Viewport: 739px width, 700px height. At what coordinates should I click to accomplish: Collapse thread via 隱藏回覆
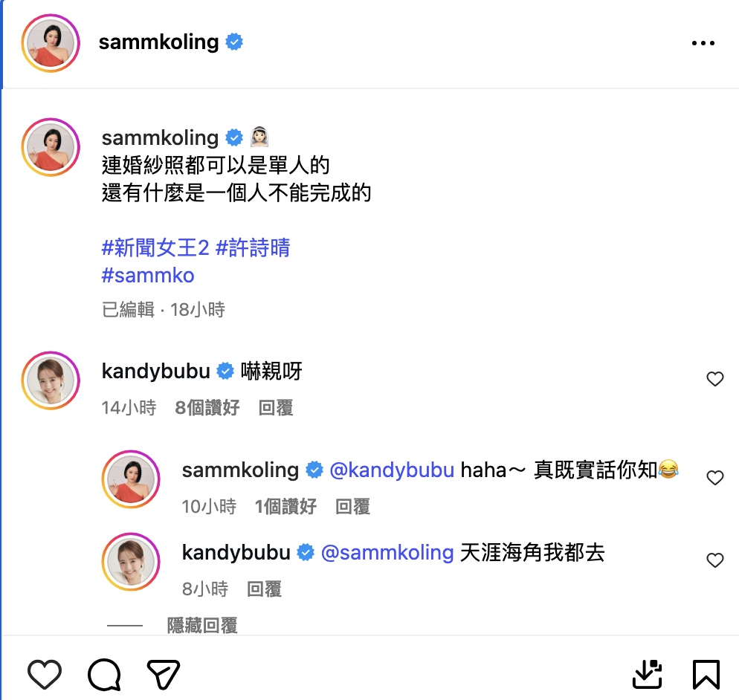click(202, 626)
